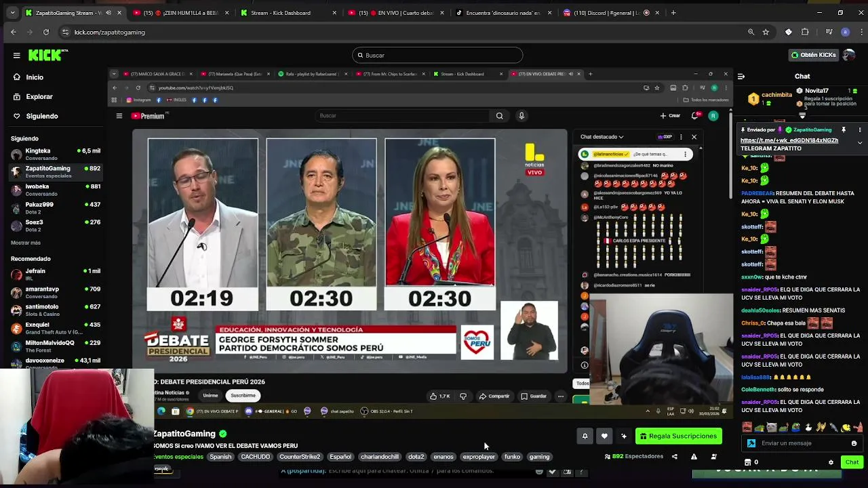Click the Regala Suscripciones button

(x=678, y=436)
